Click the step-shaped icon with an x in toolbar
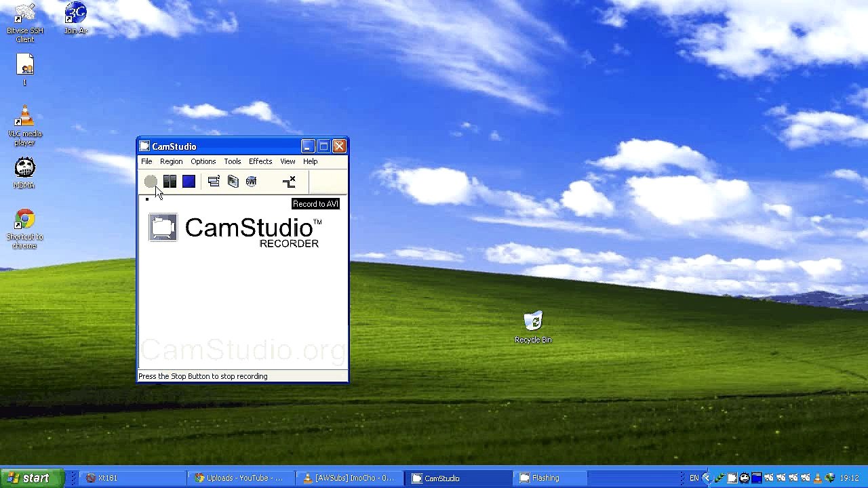Screen dimensions: 868x488 click(x=290, y=182)
